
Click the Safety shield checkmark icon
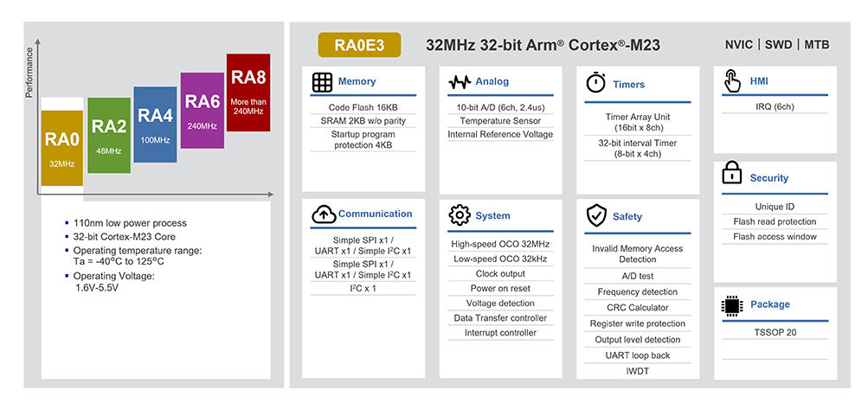596,216
